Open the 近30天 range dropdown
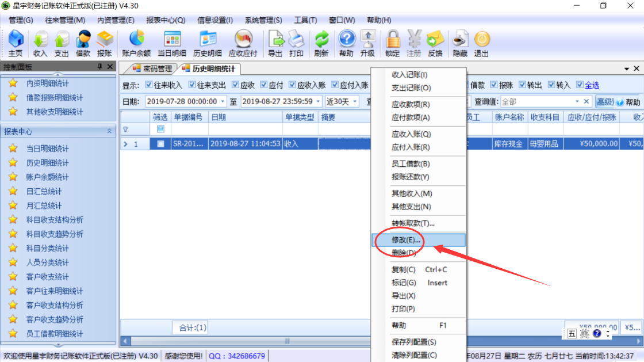The image size is (644, 362). [x=355, y=101]
